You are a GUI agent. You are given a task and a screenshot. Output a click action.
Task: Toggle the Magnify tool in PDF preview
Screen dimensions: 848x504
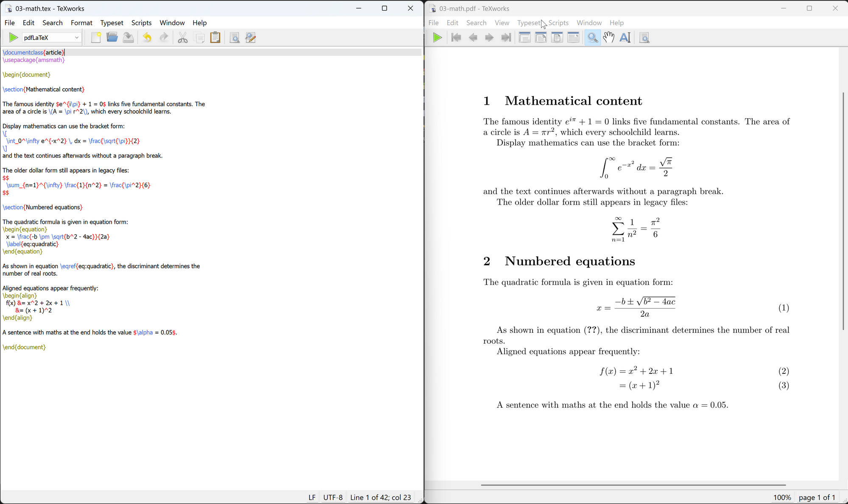coord(592,38)
